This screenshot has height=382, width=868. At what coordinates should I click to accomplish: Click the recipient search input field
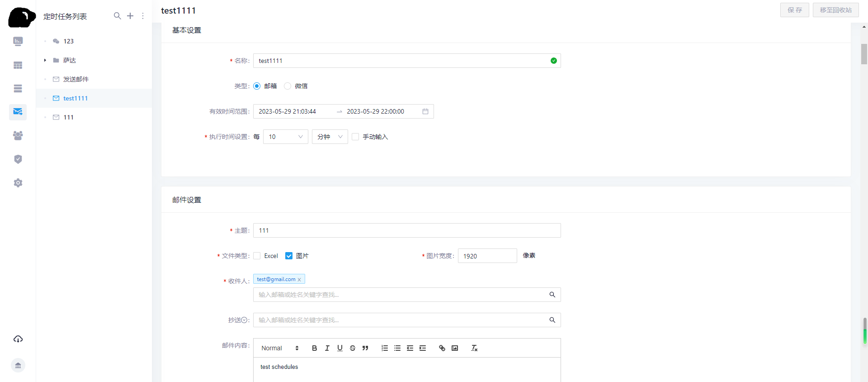407,295
